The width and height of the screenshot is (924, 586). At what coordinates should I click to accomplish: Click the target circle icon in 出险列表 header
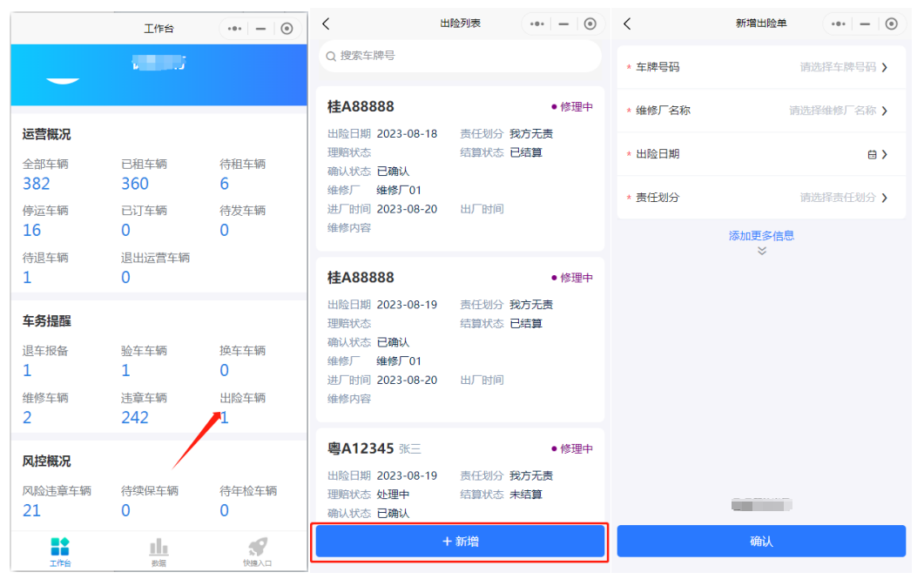tap(590, 24)
